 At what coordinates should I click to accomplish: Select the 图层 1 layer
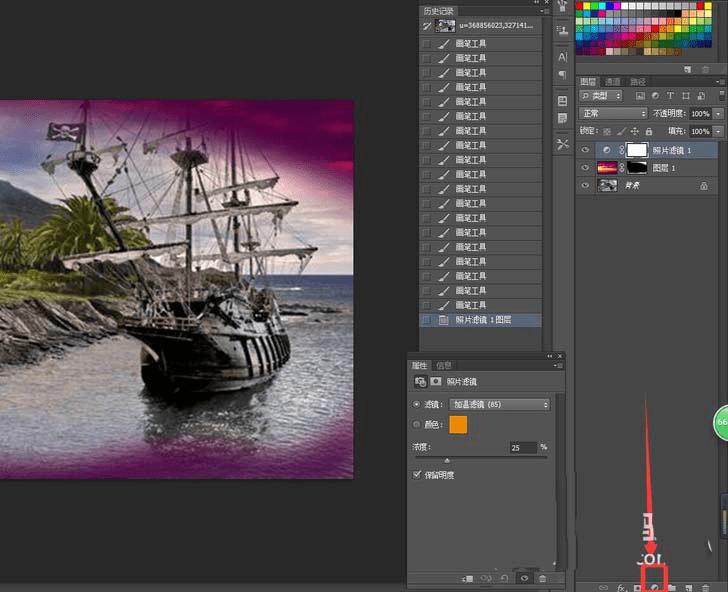(665, 168)
